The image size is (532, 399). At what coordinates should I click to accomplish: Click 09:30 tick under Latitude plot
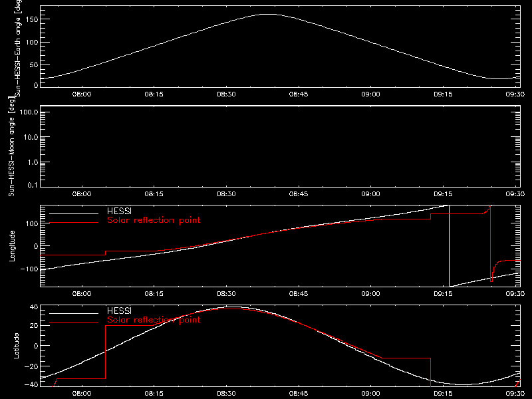click(515, 394)
